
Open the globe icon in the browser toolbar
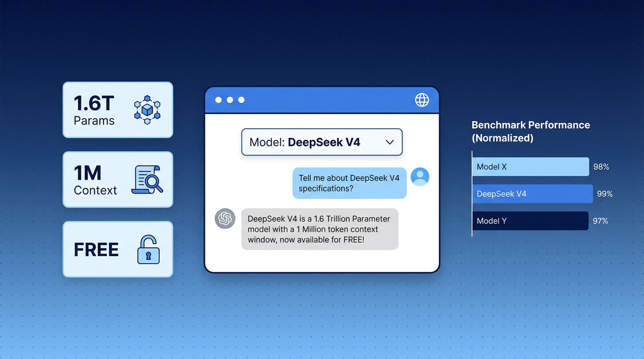click(x=422, y=100)
